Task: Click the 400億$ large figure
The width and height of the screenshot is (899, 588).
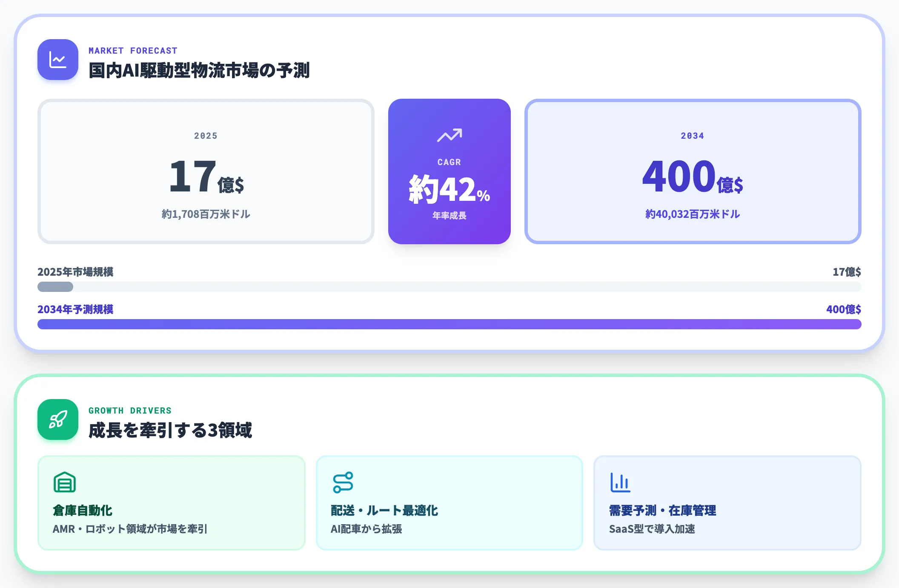Action: coord(693,176)
